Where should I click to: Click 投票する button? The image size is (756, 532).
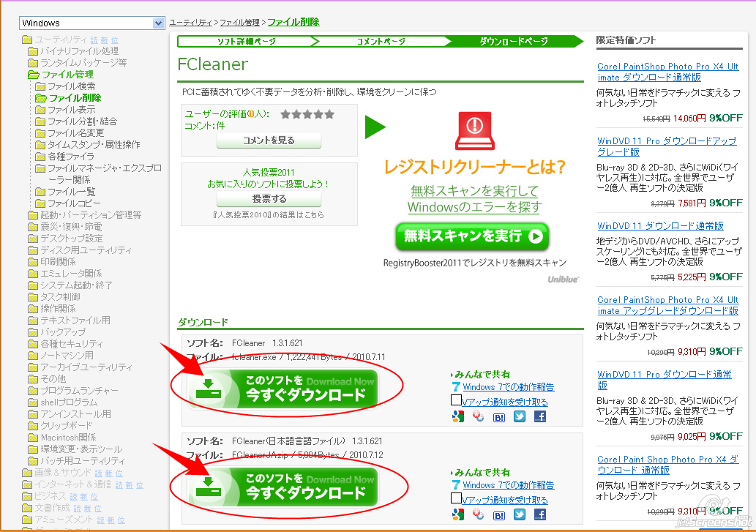click(x=269, y=198)
